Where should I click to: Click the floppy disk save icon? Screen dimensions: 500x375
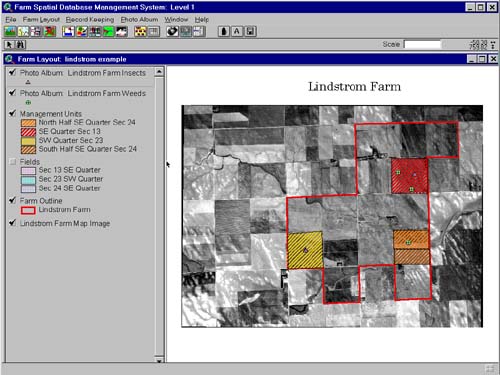(x=250, y=32)
